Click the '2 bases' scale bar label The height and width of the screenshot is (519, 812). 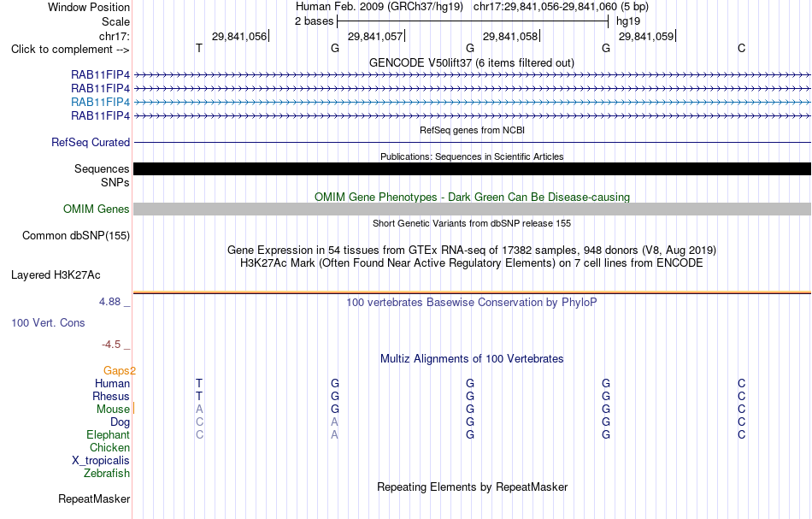[315, 21]
